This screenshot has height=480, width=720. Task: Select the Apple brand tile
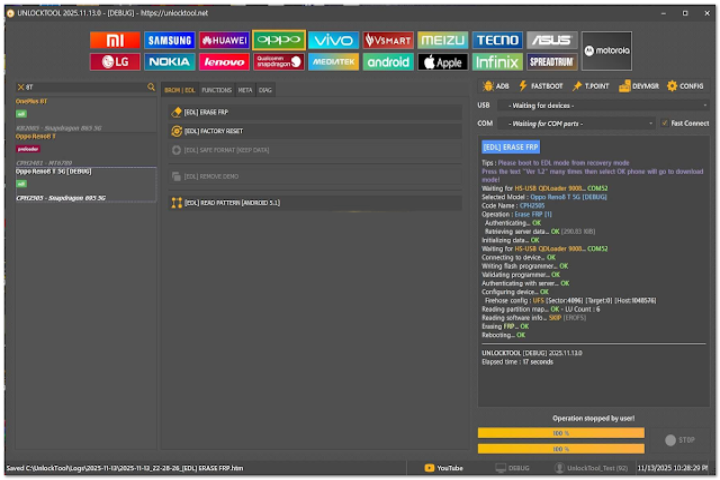(442, 62)
